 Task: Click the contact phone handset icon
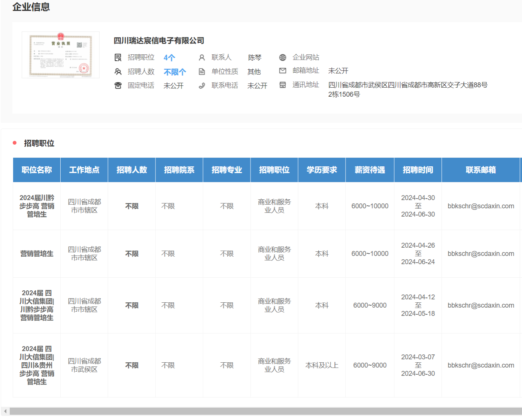pos(202,85)
